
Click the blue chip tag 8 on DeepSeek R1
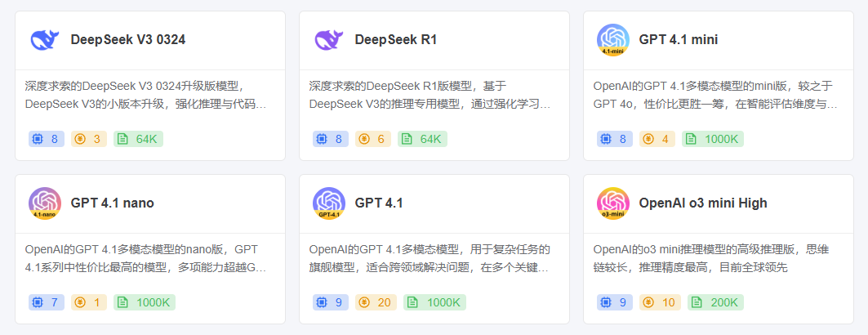point(331,139)
